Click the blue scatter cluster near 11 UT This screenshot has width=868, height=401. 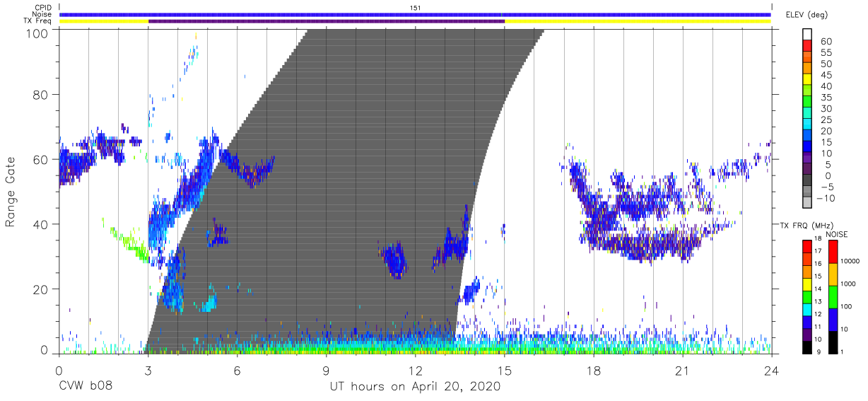pyautogui.click(x=394, y=260)
